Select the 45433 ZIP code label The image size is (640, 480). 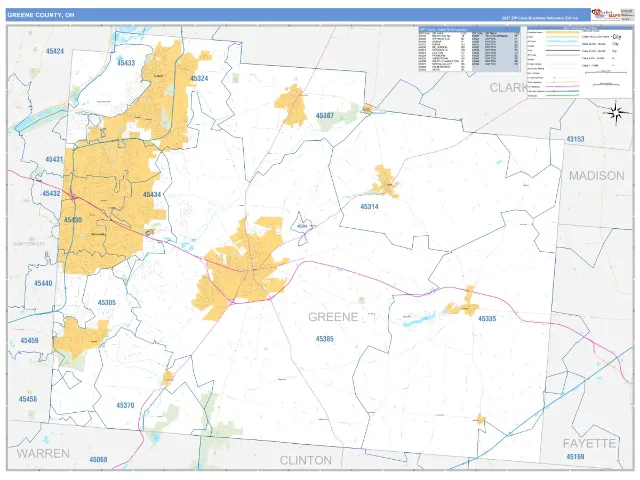126,63
